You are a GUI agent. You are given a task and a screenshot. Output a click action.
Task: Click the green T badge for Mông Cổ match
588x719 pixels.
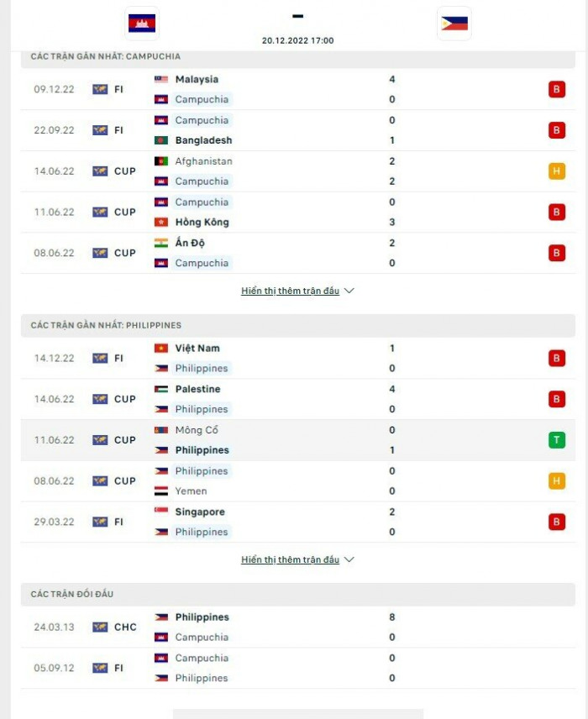click(x=556, y=440)
